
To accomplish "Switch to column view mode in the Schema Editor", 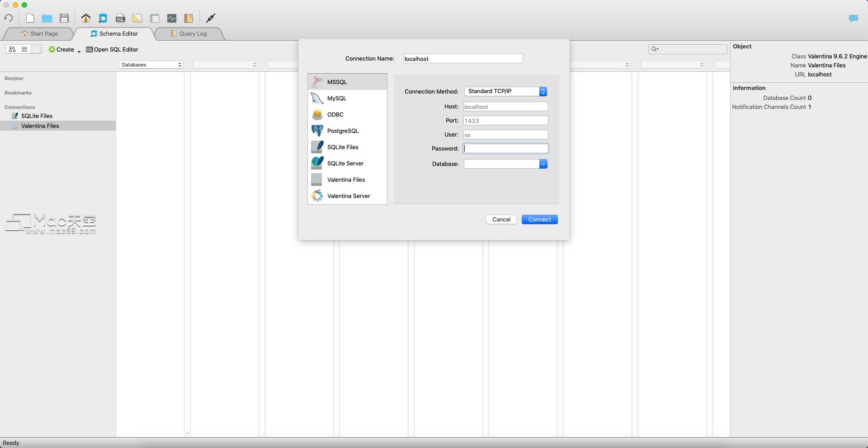I will [36, 49].
